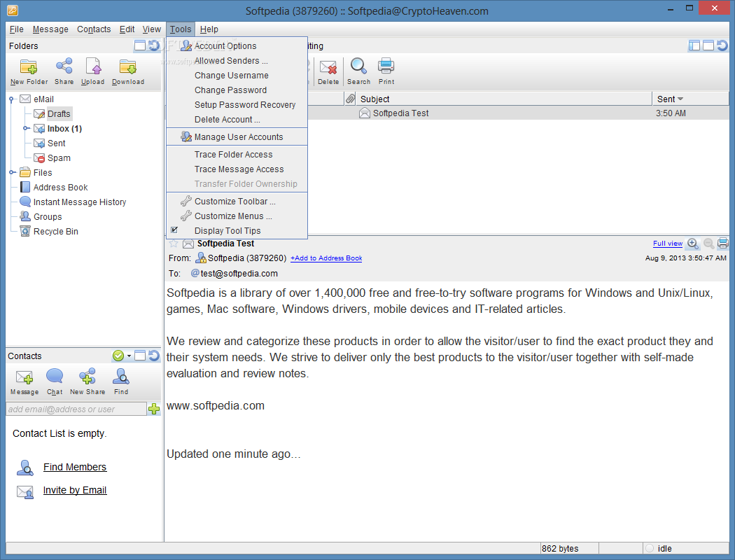
Task: Click the split-pane layout icon at top right
Action: tap(694, 45)
